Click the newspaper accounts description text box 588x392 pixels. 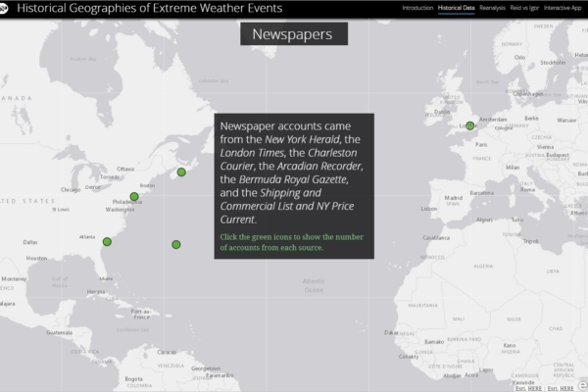[x=294, y=171]
